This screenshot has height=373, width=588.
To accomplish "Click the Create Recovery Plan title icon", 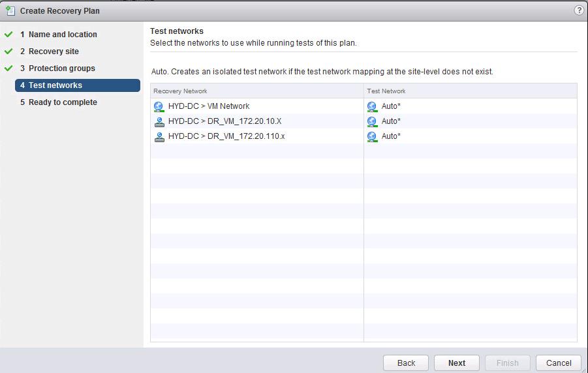I will [x=10, y=11].
